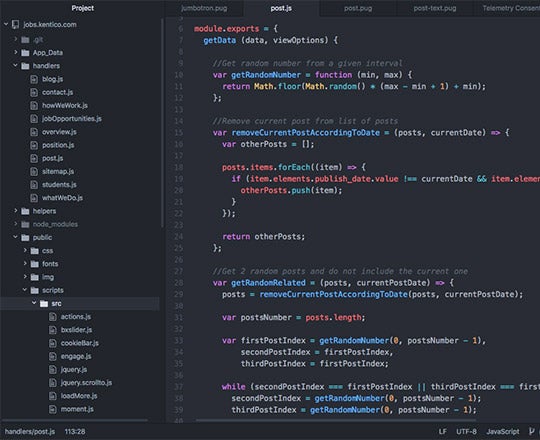The width and height of the screenshot is (540, 440).
Task: Open loadMore.js in the tree view
Action: pyautogui.click(x=80, y=396)
